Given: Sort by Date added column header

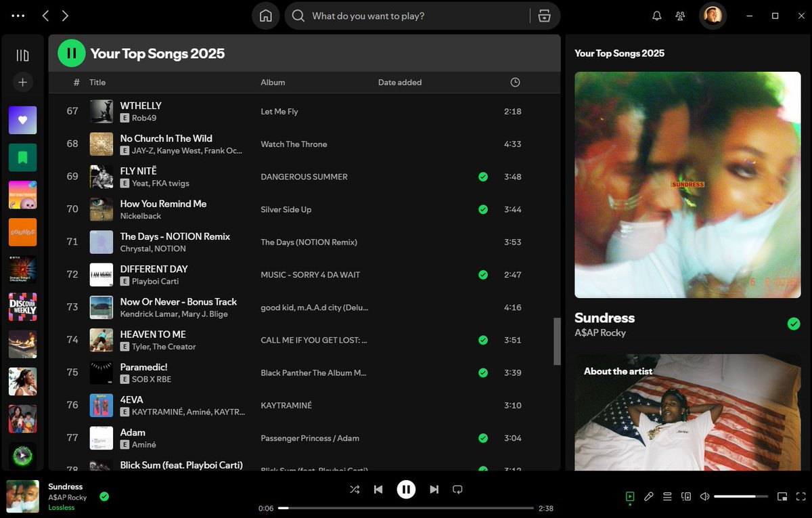Looking at the screenshot, I should pos(400,83).
